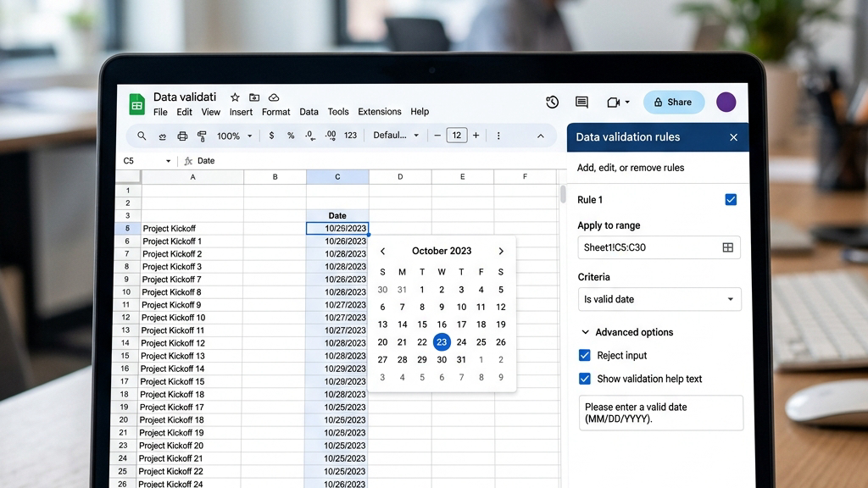Click the move to folder icon
Image resolution: width=868 pixels, height=488 pixels.
254,97
